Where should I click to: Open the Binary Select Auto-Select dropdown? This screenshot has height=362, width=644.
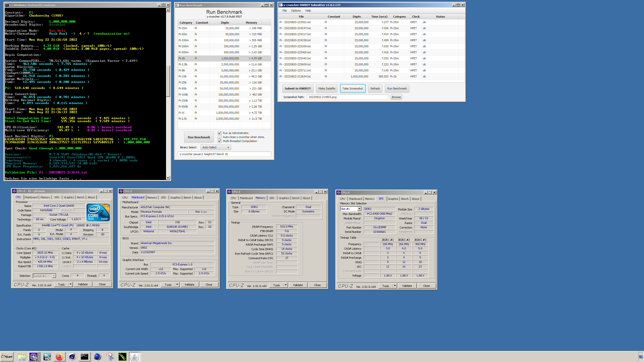pyautogui.click(x=216, y=147)
